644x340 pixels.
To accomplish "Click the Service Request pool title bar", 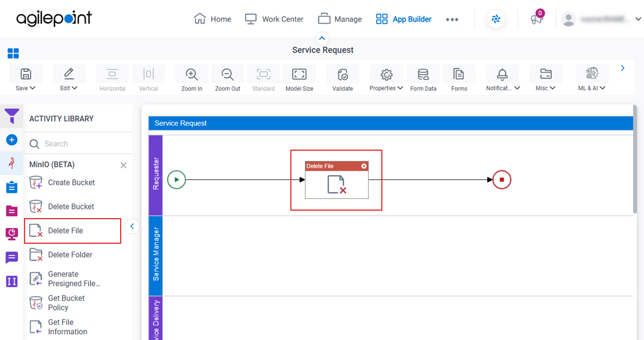I will (390, 123).
